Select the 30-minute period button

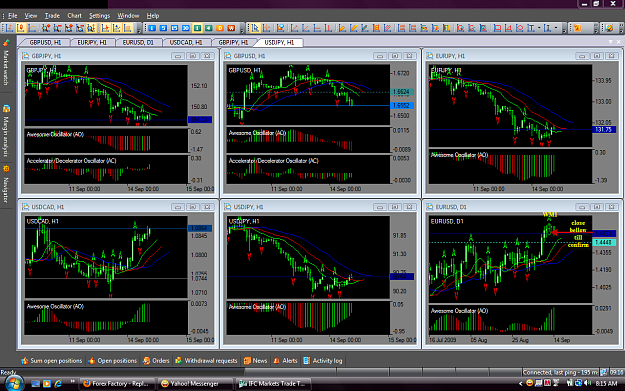pos(186,28)
